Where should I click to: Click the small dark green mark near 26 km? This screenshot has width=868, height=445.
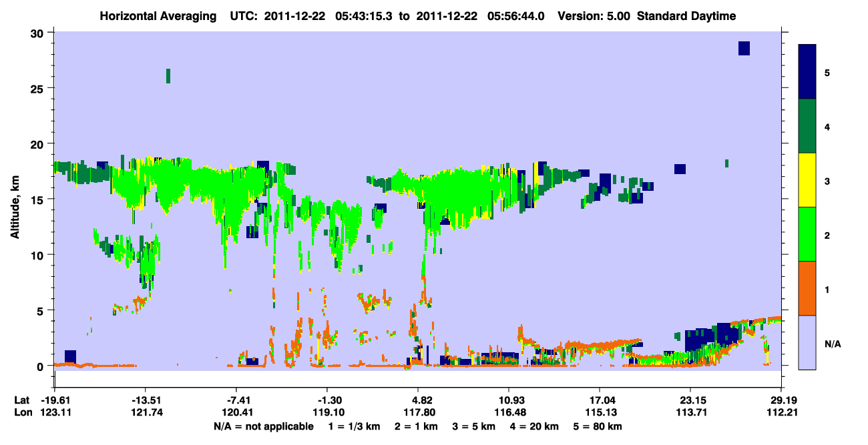(x=168, y=75)
